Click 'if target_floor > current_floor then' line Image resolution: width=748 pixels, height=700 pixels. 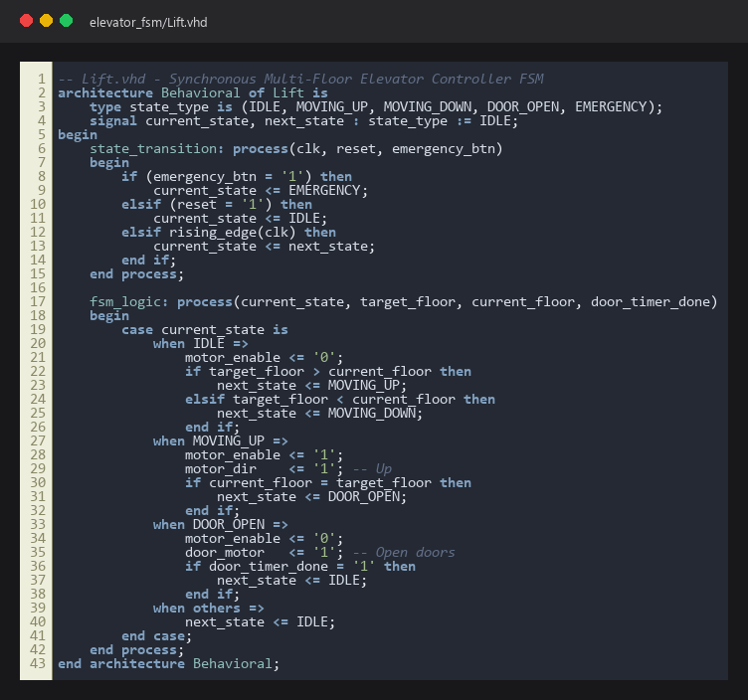point(327,372)
